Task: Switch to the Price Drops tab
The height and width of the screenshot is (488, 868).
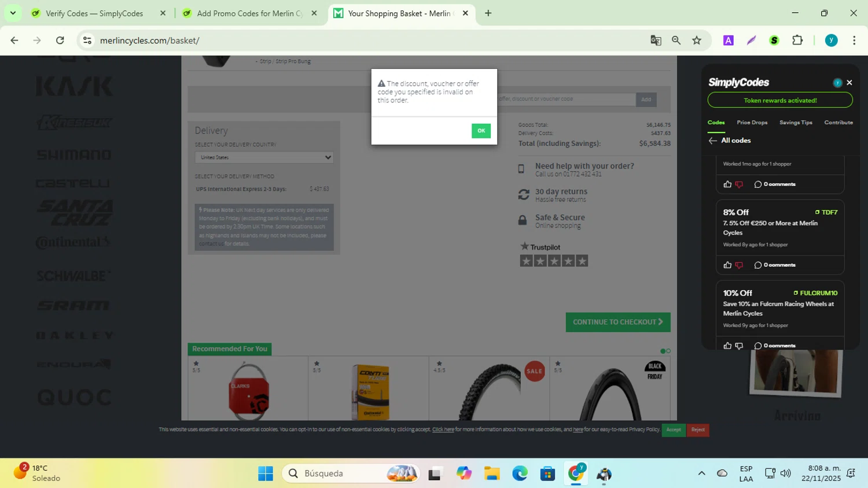Action: pyautogui.click(x=752, y=123)
